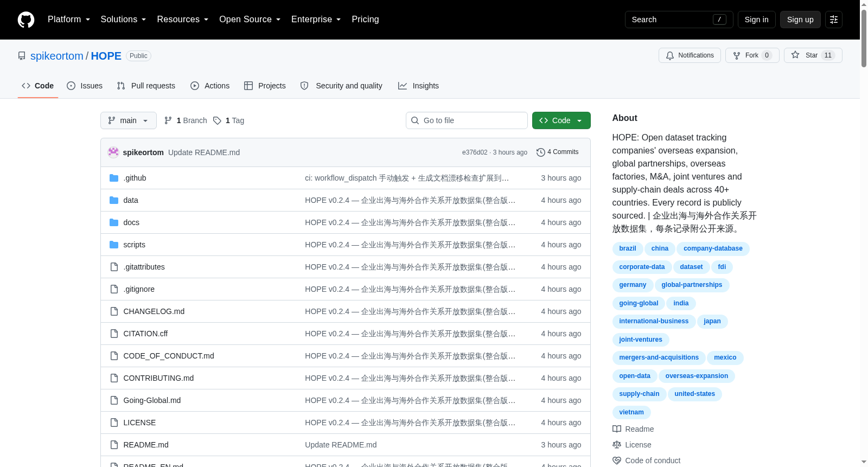Click the Readme book icon
The width and height of the screenshot is (868, 467).
pyautogui.click(x=617, y=429)
